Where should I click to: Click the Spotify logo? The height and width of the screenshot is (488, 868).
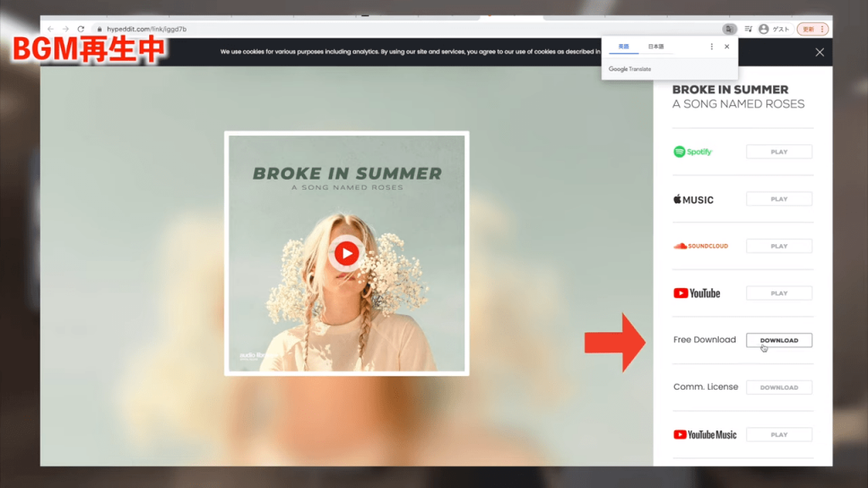click(693, 152)
